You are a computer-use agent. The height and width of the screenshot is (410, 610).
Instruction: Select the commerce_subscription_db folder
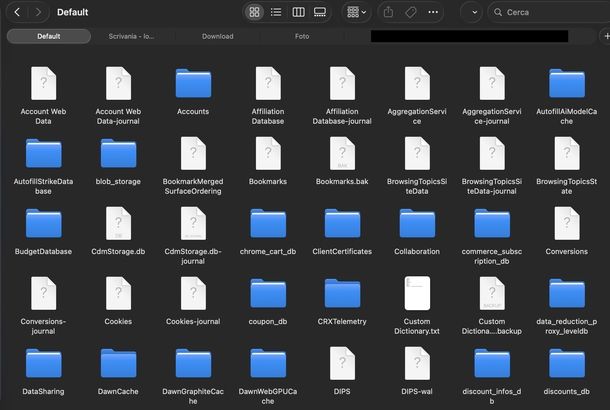point(492,236)
